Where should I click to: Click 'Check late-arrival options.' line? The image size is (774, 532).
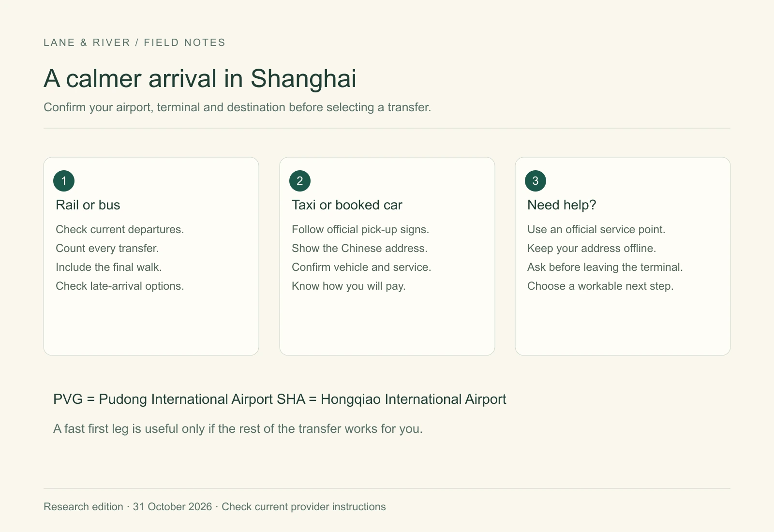120,286
